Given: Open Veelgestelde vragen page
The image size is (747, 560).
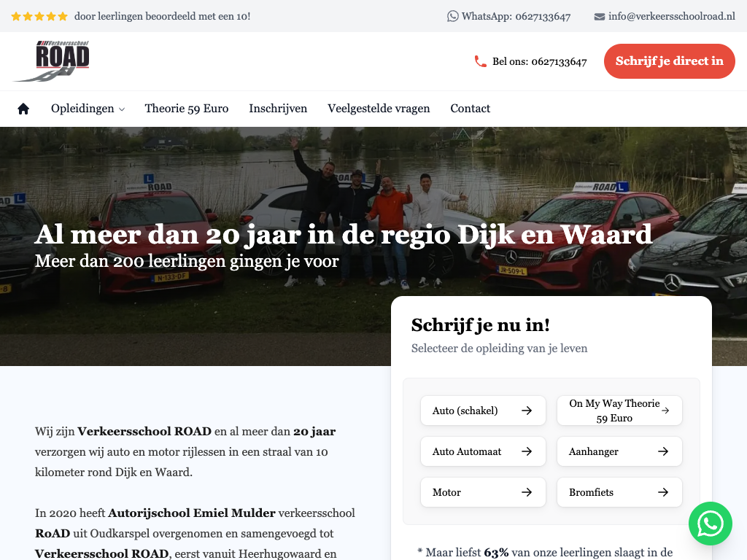Looking at the screenshot, I should coord(379,109).
